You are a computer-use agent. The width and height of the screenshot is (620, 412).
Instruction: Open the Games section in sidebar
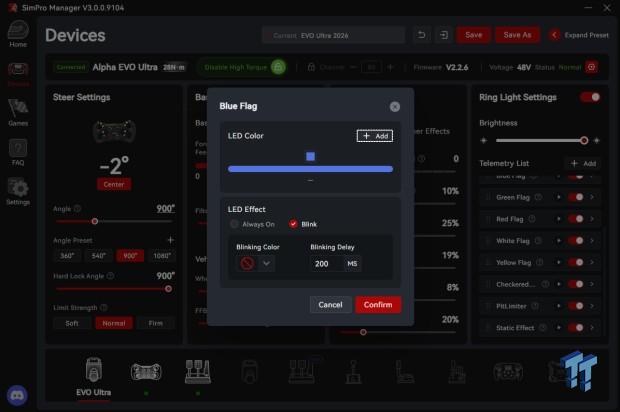pos(18,113)
